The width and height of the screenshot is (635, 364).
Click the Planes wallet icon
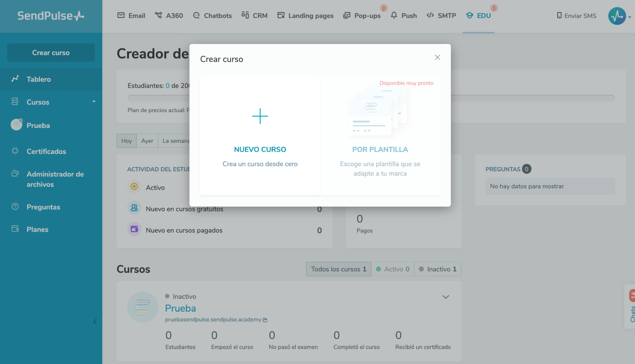(x=15, y=229)
